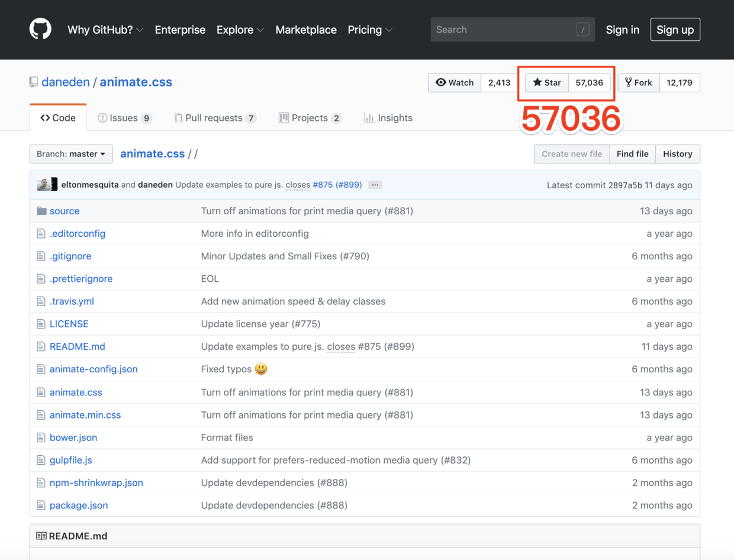
Task: Open the #875 issue link in commit bar
Action: pyautogui.click(x=323, y=185)
